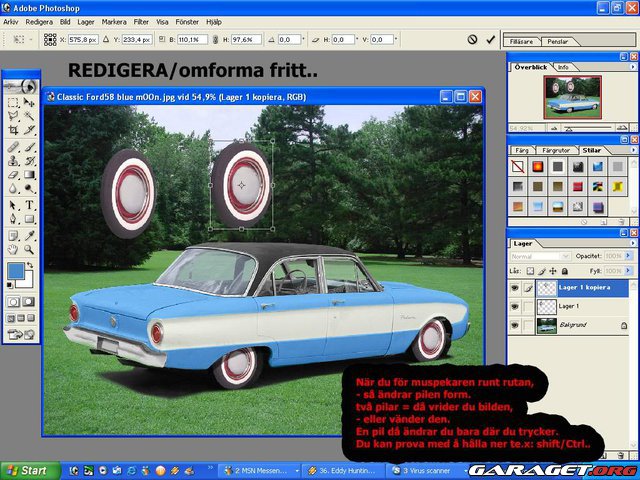
Task: Toggle visibility of the Lager 1 layer
Action: 515,305
